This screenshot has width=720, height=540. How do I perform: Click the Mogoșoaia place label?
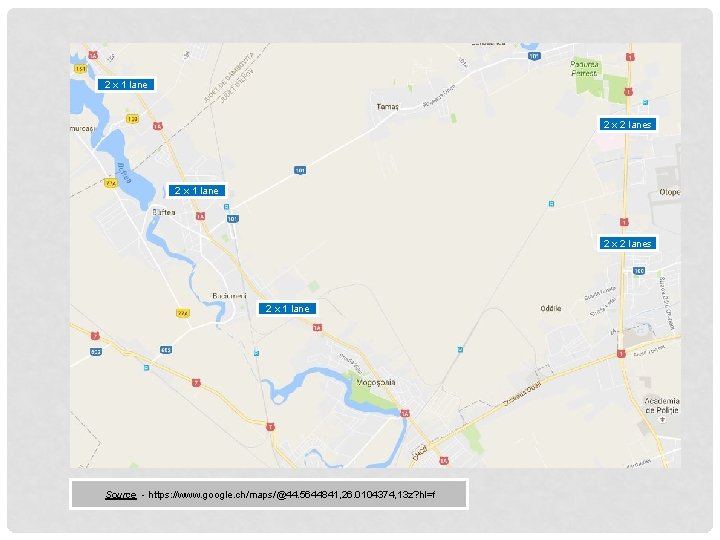tap(376, 382)
